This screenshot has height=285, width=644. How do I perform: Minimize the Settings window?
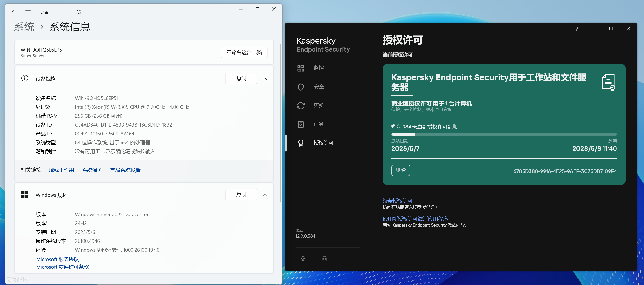[x=241, y=9]
